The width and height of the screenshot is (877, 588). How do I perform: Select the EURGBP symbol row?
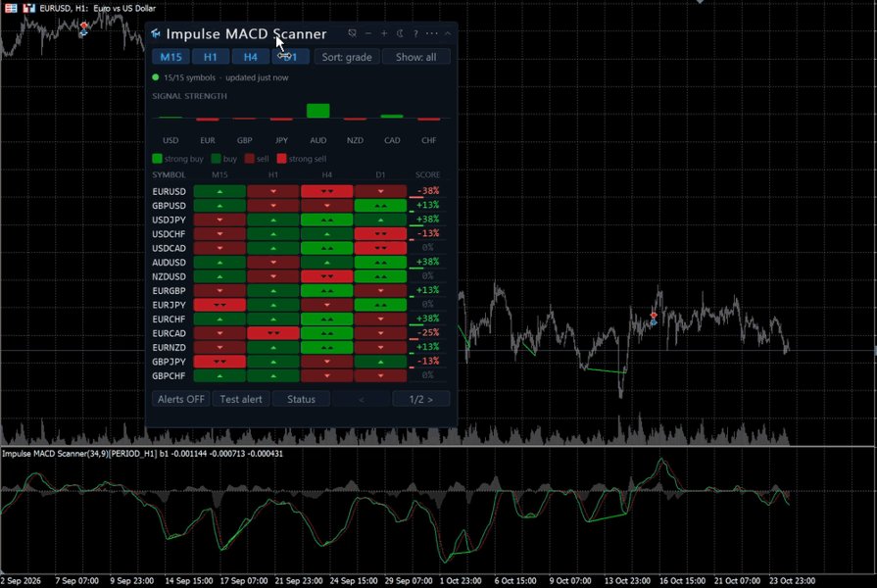[299, 290]
